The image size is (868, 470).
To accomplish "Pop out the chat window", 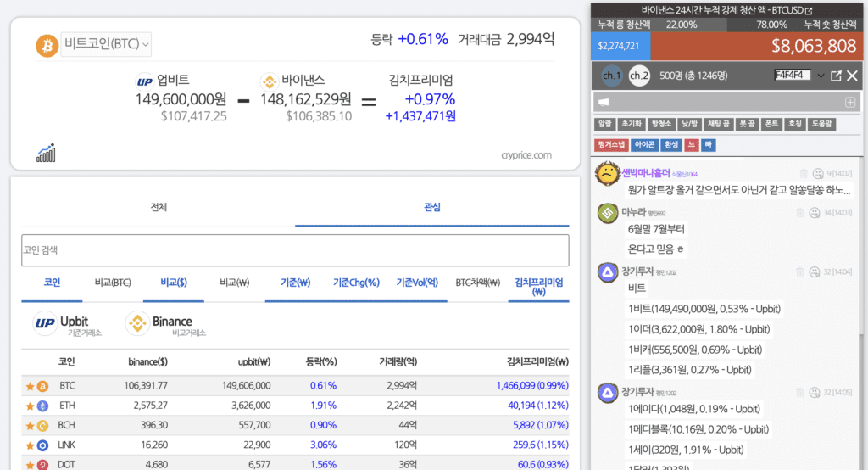I will pyautogui.click(x=836, y=76).
